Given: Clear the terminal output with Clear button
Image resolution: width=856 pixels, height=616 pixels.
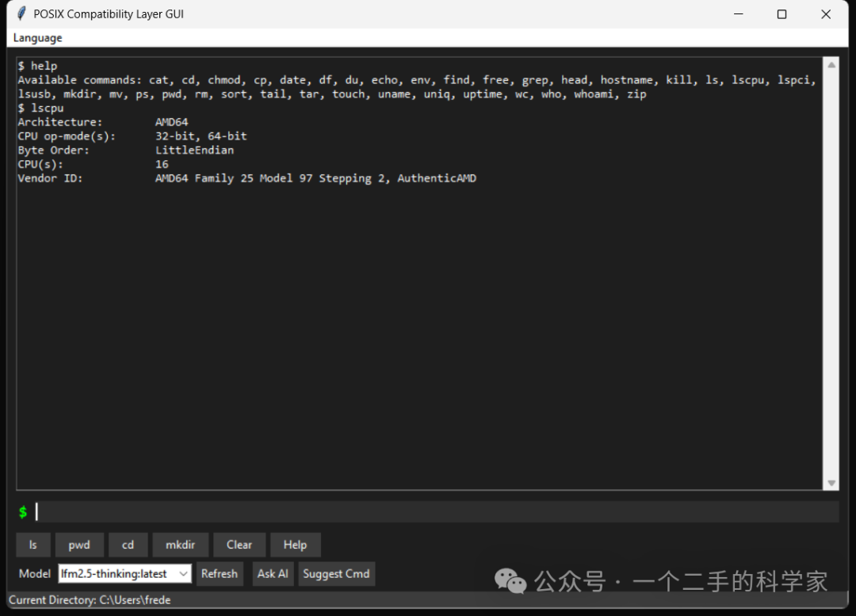Looking at the screenshot, I should tap(239, 545).
